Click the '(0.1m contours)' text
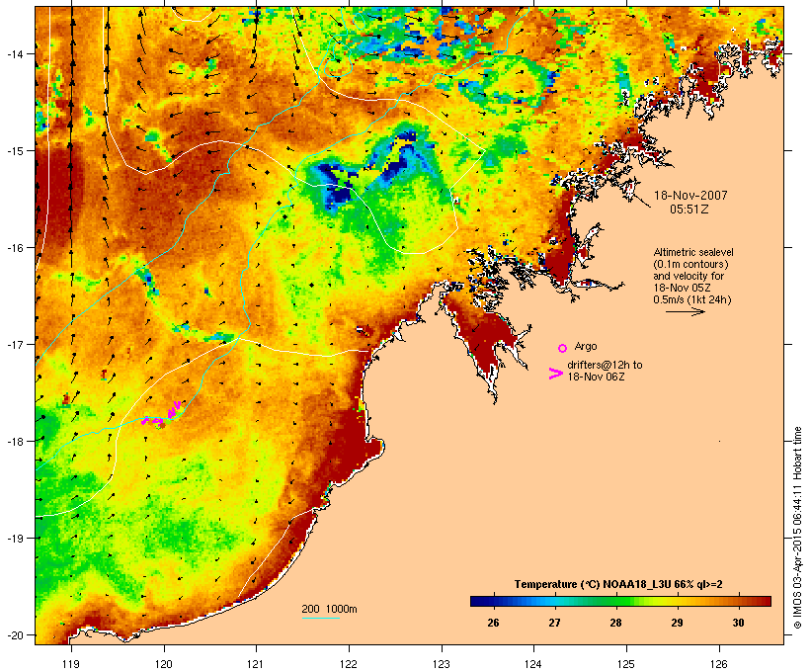 coord(690,264)
